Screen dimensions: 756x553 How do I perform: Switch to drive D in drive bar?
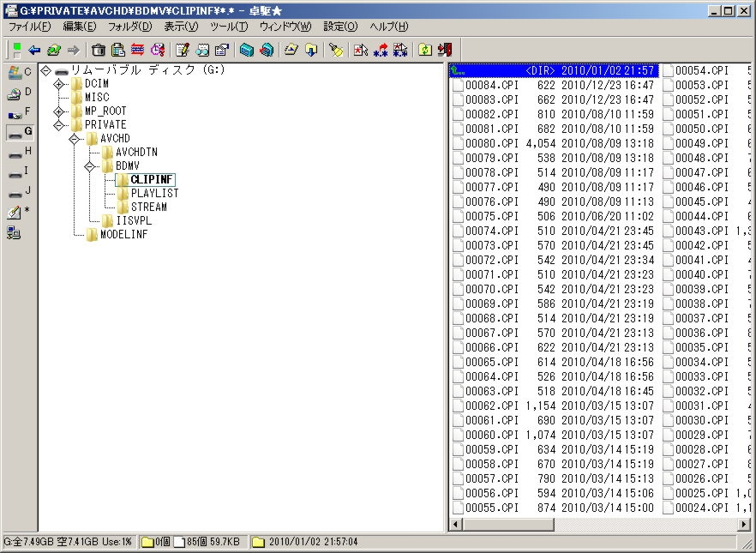tap(19, 93)
